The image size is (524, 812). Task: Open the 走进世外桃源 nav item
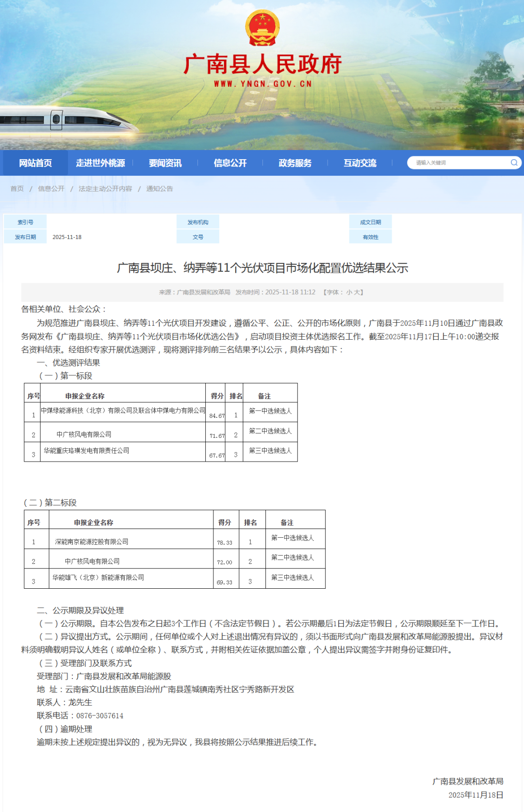tap(100, 163)
